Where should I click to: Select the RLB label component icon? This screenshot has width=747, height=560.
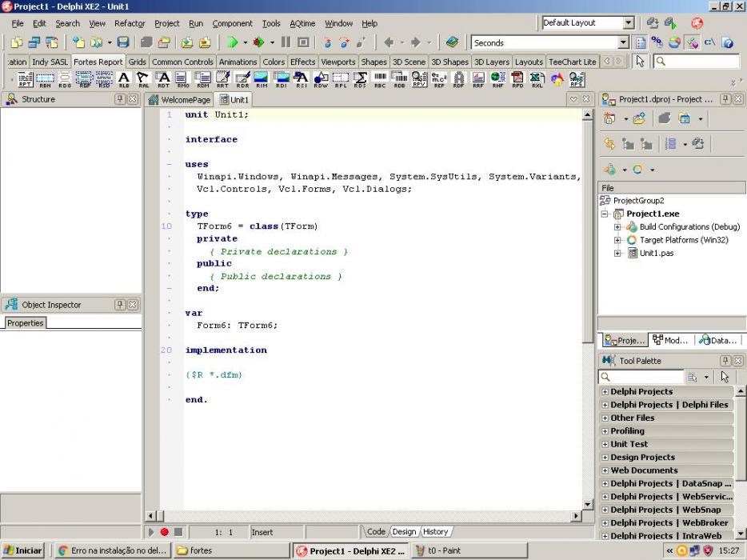click(x=124, y=79)
